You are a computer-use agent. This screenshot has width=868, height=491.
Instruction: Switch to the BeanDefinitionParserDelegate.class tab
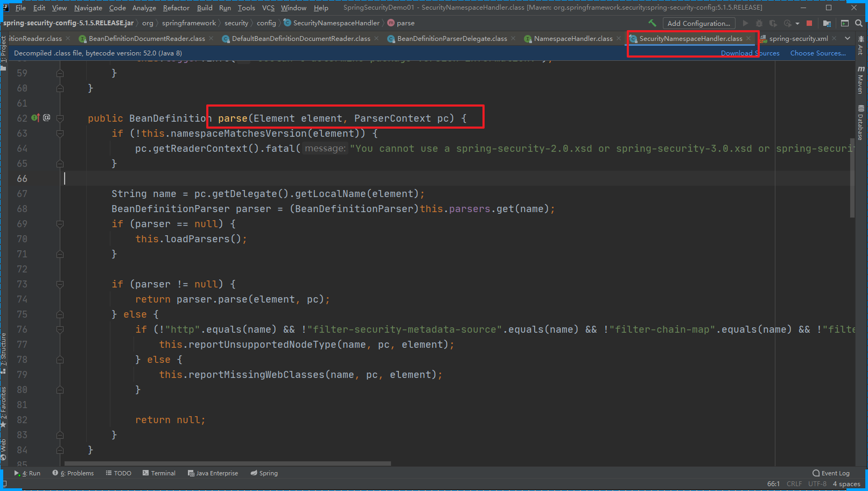pyautogui.click(x=452, y=39)
